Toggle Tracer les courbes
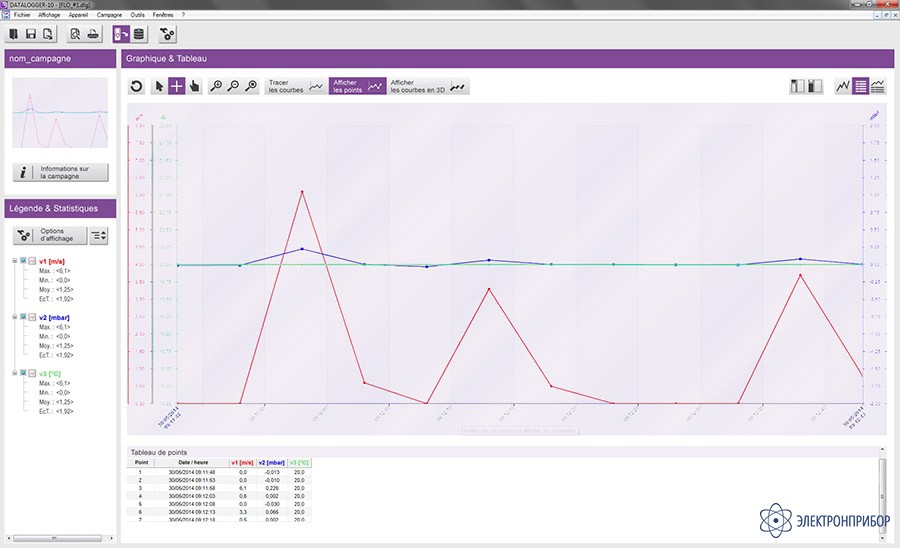900x548 pixels. 296,86
